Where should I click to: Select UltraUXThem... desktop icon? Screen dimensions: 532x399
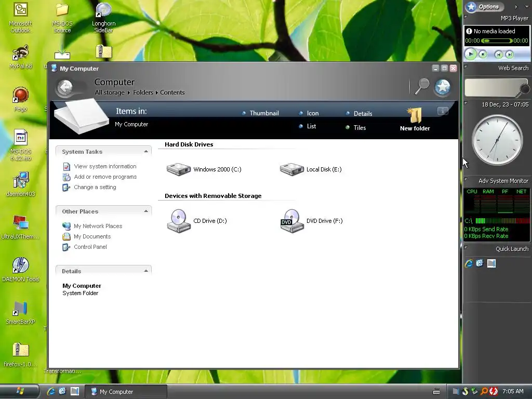(20, 227)
